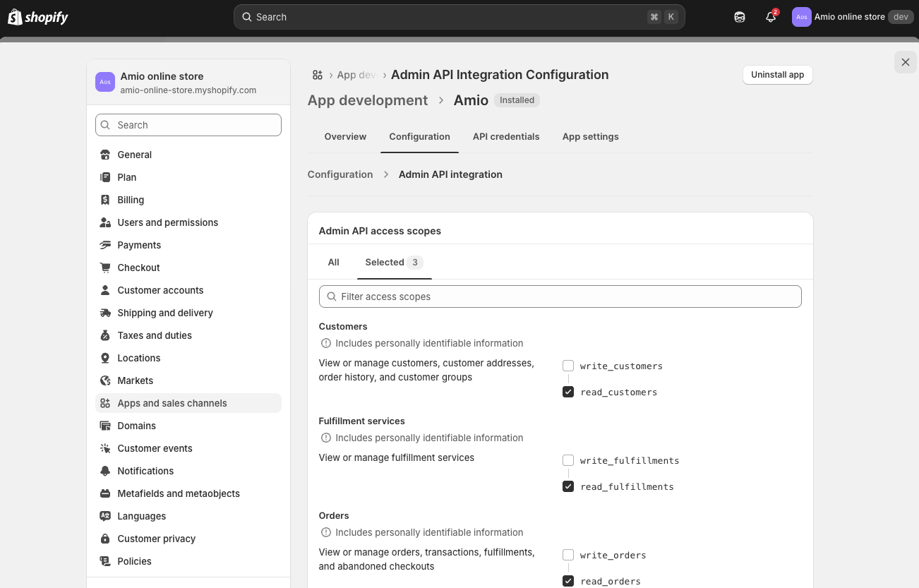Focus the top Shopify Search bar
This screenshot has height=588, width=919.
pos(459,17)
